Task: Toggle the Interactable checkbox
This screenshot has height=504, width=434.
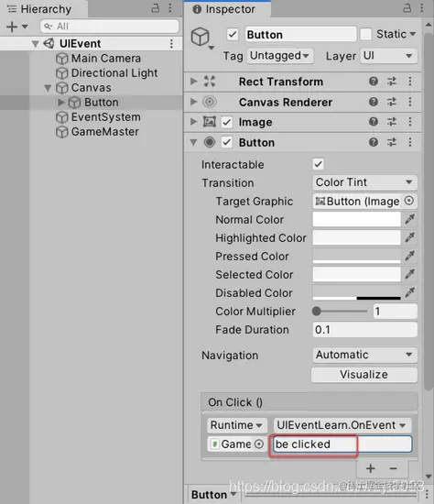Action: (319, 164)
